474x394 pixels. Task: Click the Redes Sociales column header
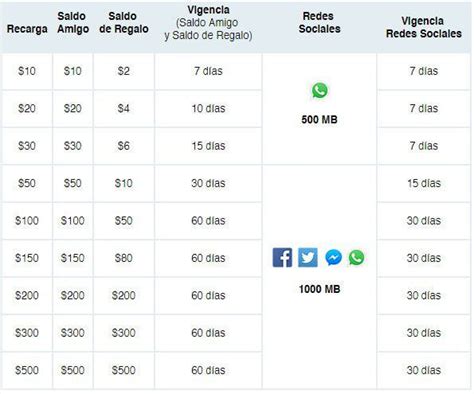tap(319, 22)
